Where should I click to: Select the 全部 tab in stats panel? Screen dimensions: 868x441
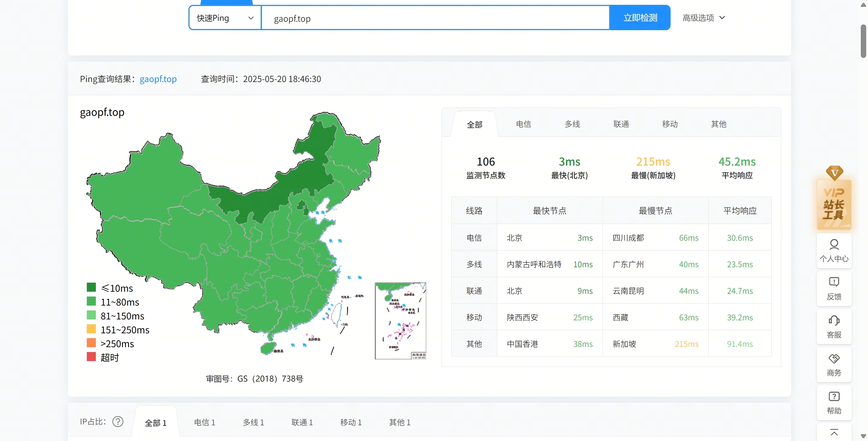coord(474,124)
